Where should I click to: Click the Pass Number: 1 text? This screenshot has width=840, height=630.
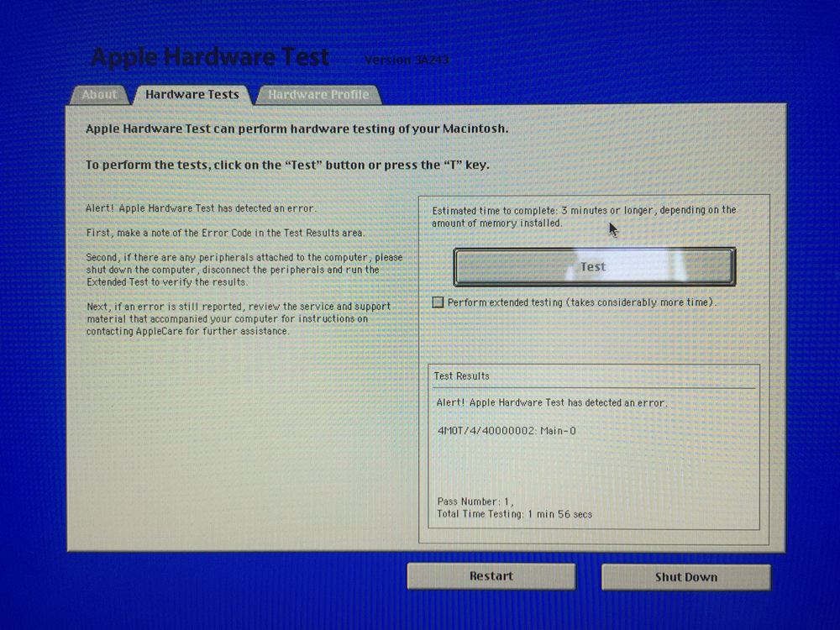click(475, 501)
